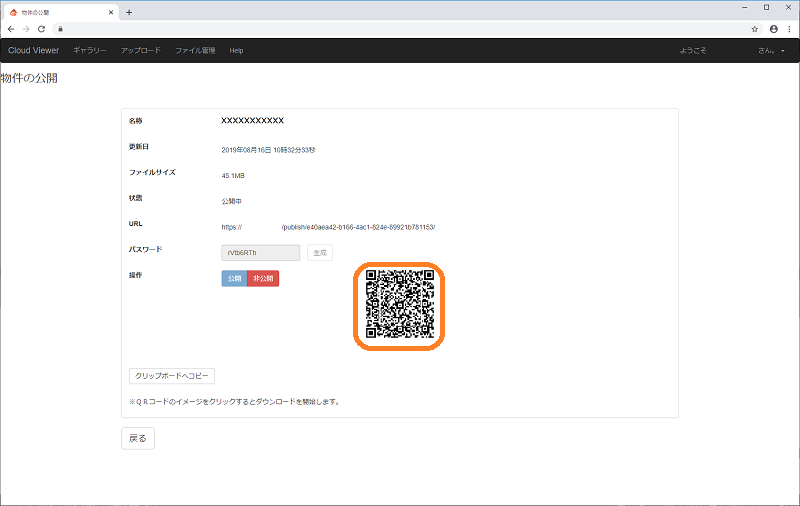Open the ファイル管理 menu item
This screenshot has height=506, width=800.
coord(195,50)
